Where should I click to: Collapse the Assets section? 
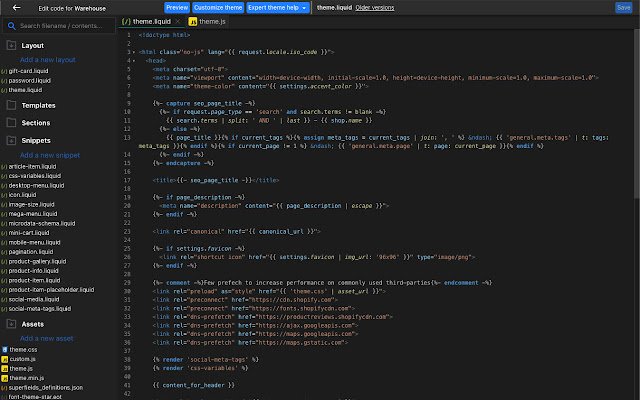(33, 324)
